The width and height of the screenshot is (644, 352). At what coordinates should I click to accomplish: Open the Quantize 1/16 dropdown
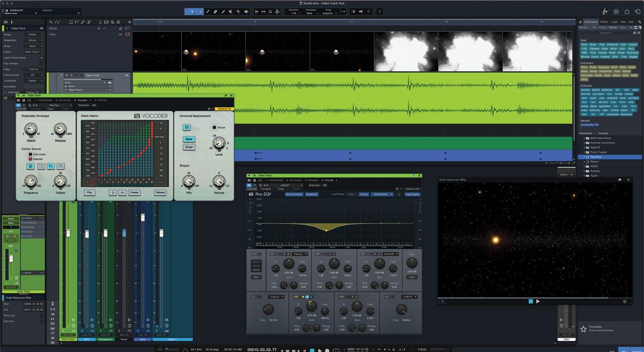(x=294, y=13)
